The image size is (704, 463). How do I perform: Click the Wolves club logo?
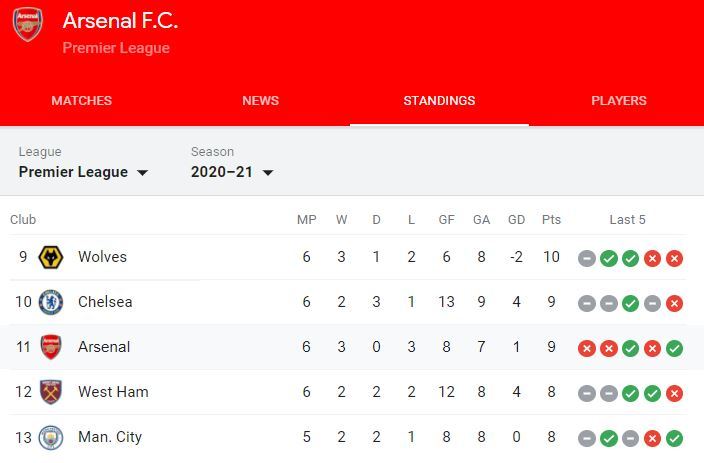(x=51, y=257)
